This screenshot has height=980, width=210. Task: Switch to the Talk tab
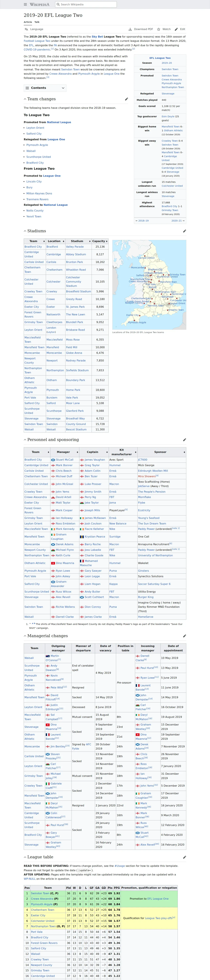pyautogui.click(x=37, y=22)
